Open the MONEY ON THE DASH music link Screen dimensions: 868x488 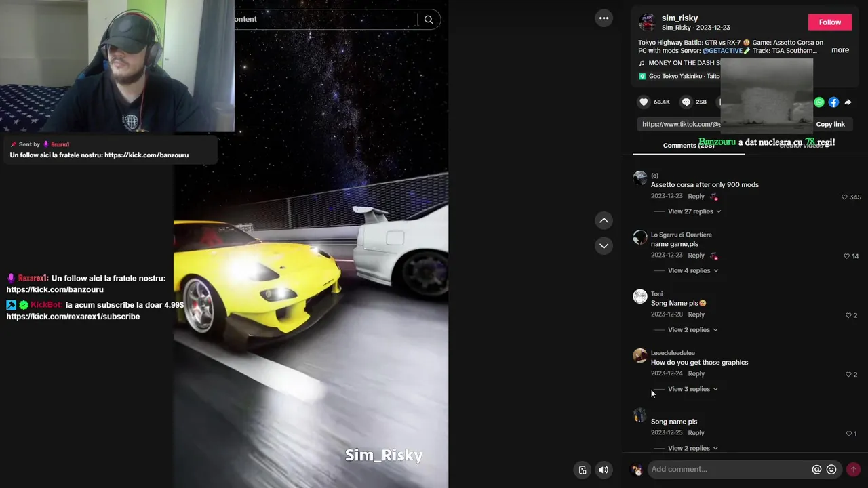(x=679, y=63)
